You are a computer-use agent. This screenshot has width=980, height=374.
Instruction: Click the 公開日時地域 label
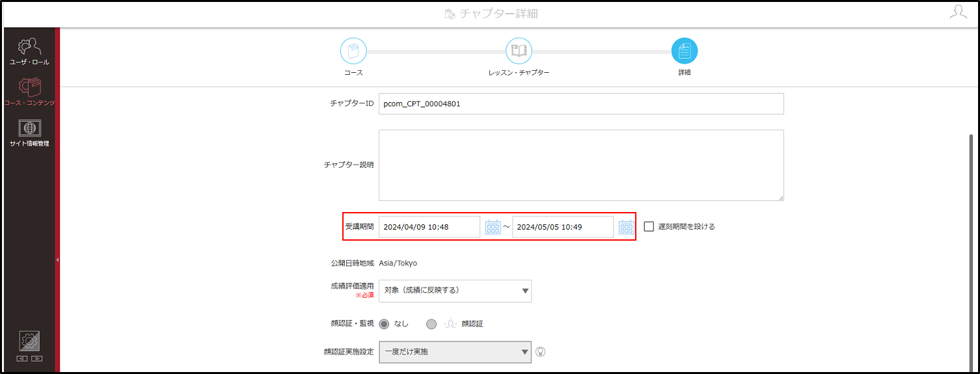(x=352, y=263)
